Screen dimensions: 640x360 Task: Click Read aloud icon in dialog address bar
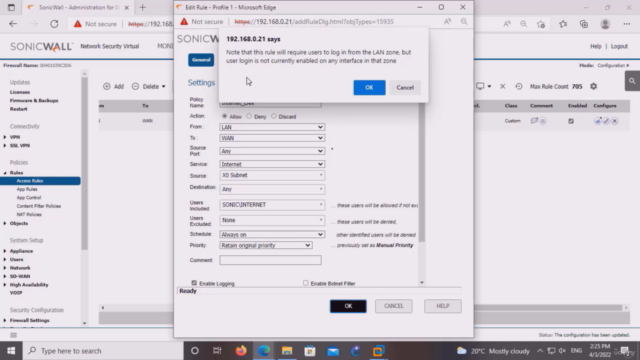[447, 21]
